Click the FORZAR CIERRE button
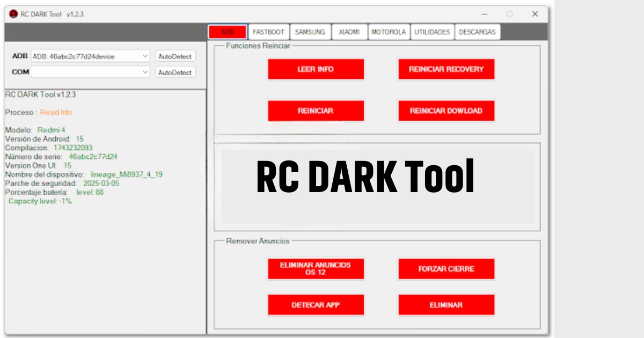Screen dimensions: 644x338 (x=446, y=269)
